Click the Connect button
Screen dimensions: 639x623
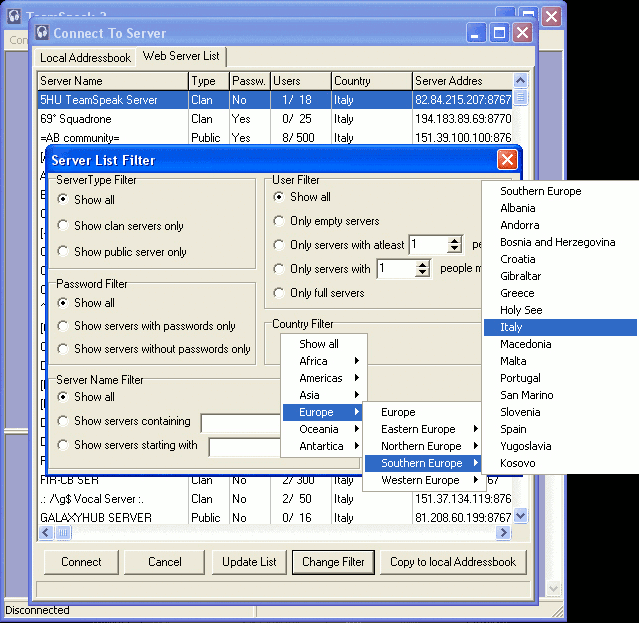coord(81,562)
